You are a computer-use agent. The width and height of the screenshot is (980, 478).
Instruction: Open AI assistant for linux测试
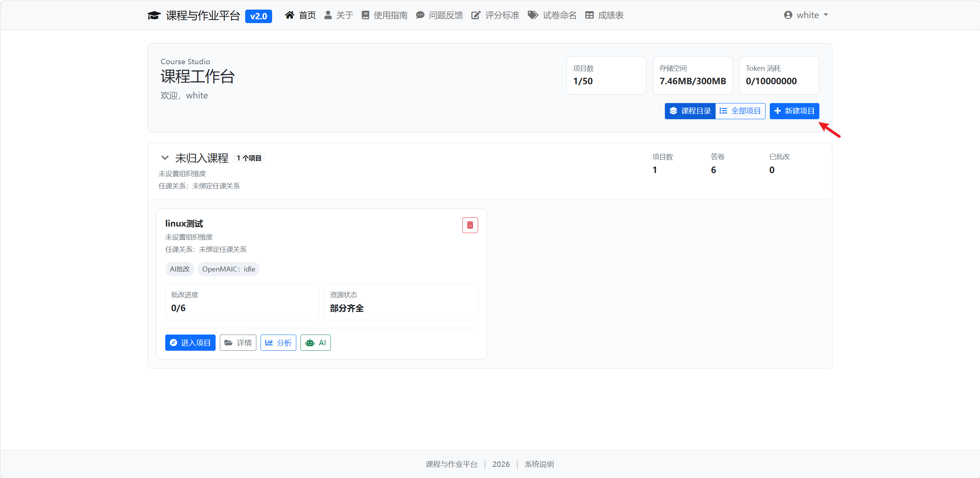pos(316,343)
